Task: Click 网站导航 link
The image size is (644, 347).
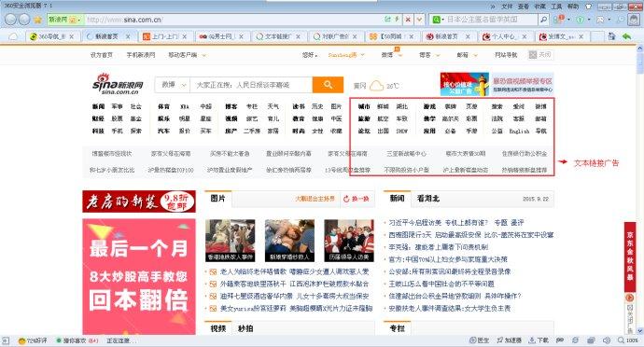Action: click(506, 55)
